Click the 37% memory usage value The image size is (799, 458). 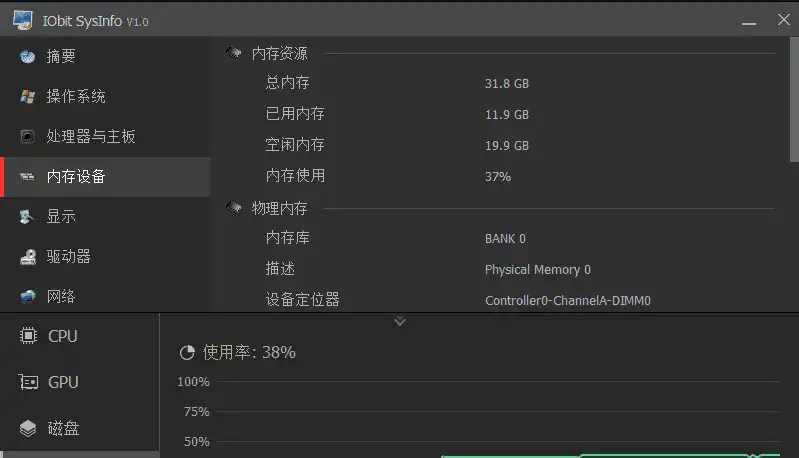coord(498,177)
